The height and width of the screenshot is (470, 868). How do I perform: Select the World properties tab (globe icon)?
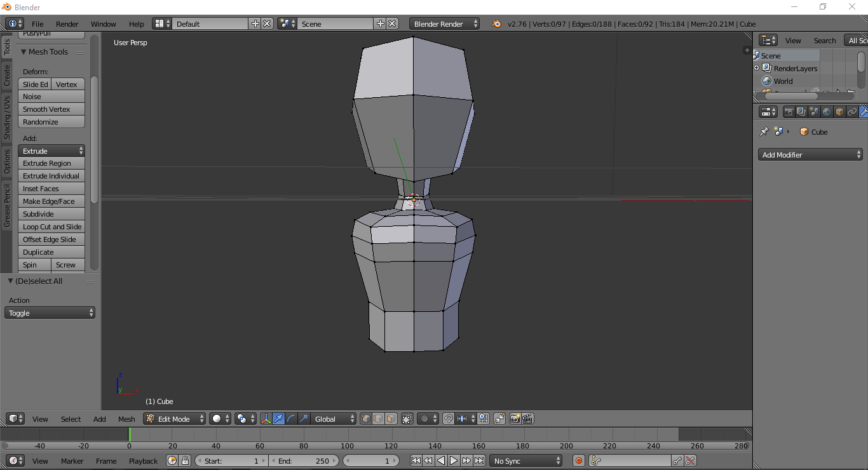point(826,111)
